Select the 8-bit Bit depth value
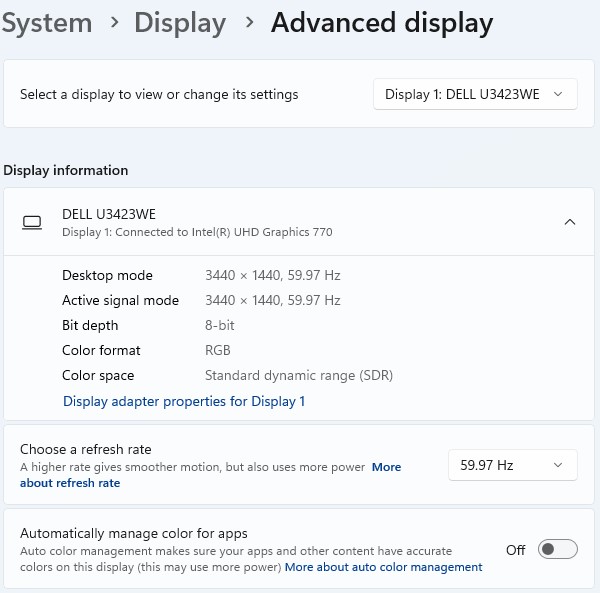Viewport: 600px width, 593px height. click(219, 325)
